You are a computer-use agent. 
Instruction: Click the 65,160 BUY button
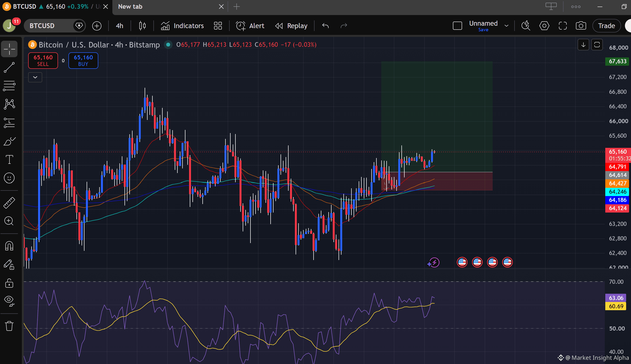point(83,61)
